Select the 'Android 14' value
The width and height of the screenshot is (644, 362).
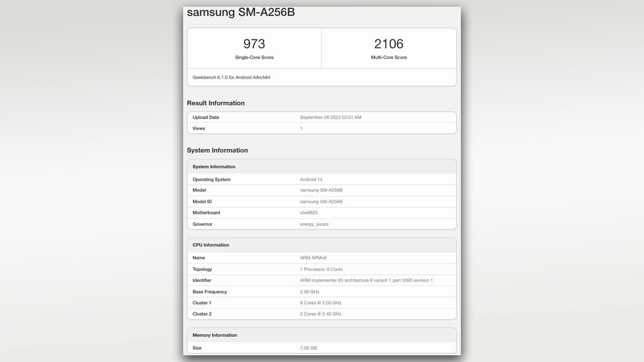311,179
